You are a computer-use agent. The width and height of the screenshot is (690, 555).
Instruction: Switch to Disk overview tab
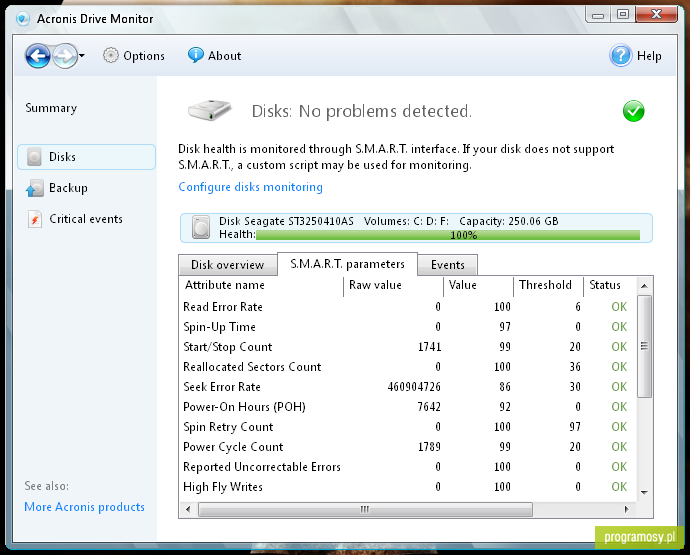[x=228, y=265]
